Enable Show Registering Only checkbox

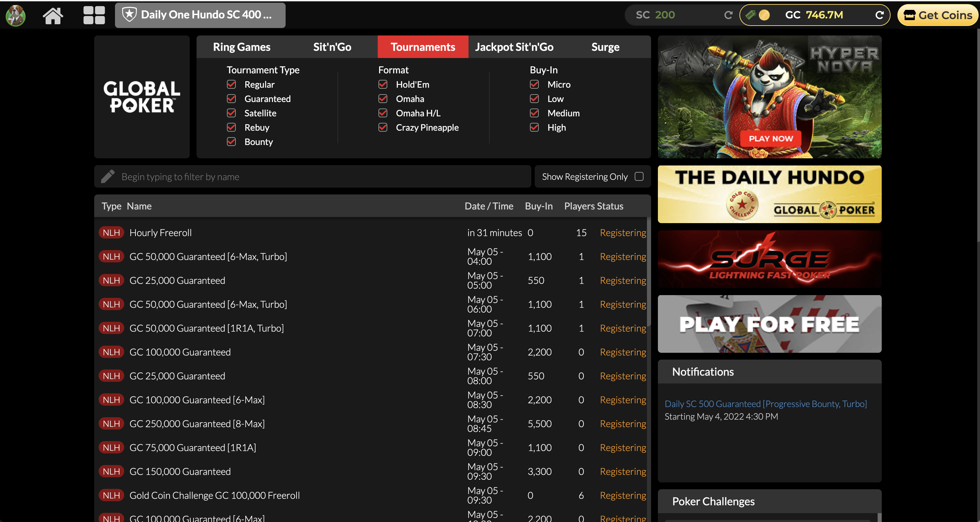click(639, 176)
